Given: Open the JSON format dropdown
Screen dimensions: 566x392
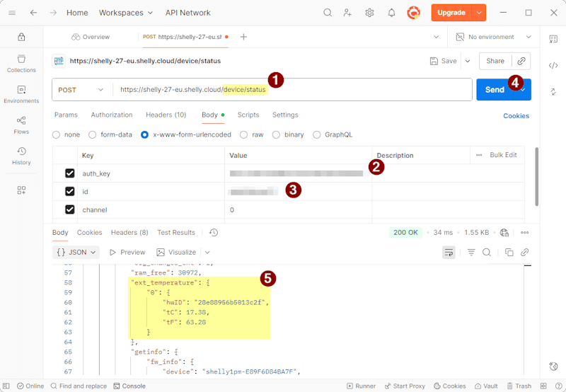Looking at the screenshot, I should coord(76,252).
